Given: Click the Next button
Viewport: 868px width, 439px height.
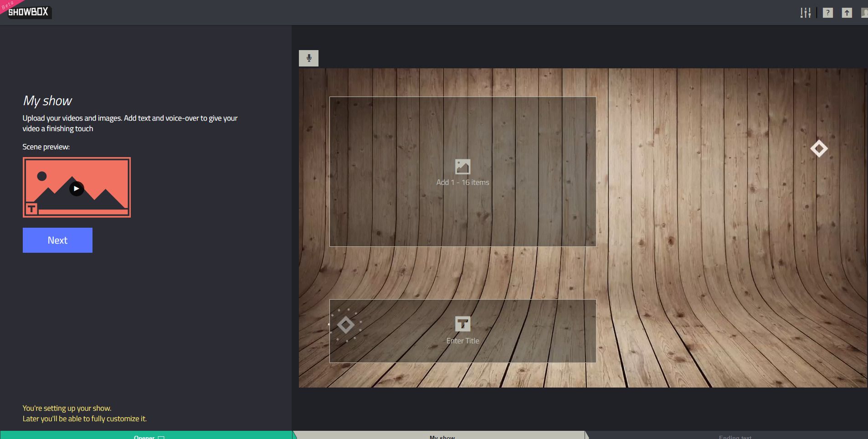Looking at the screenshot, I should click(57, 240).
